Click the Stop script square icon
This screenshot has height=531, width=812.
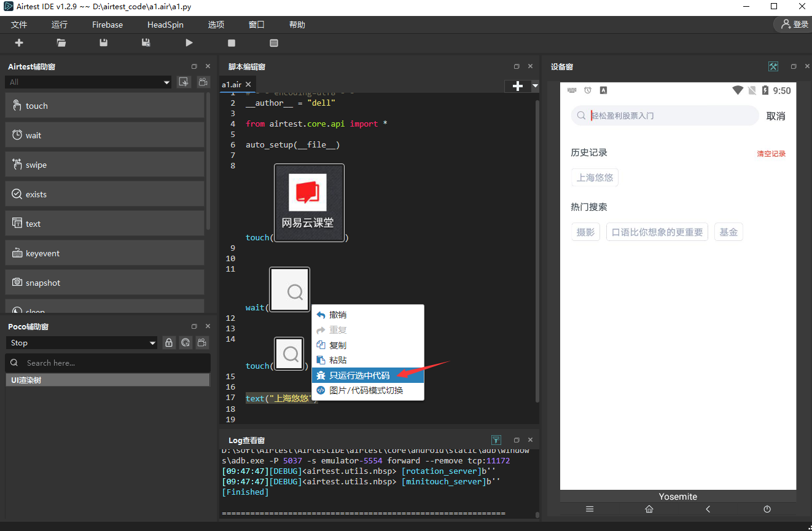click(232, 43)
